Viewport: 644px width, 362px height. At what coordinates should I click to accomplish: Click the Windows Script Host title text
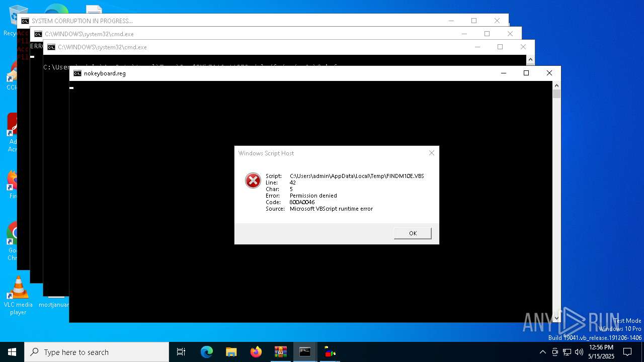click(x=266, y=153)
